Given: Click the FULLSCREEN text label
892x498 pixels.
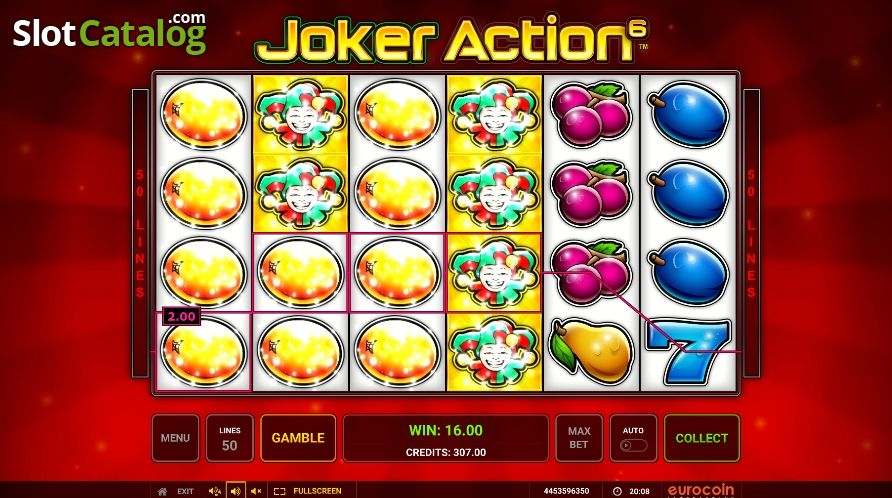Looking at the screenshot, I should (x=317, y=491).
